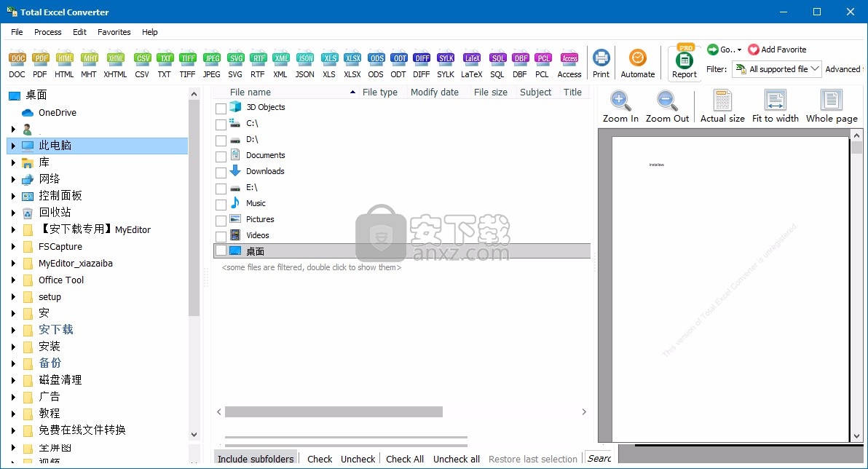This screenshot has height=469, width=868.
Task: Expand the Office Tool folder node
Action: point(13,280)
